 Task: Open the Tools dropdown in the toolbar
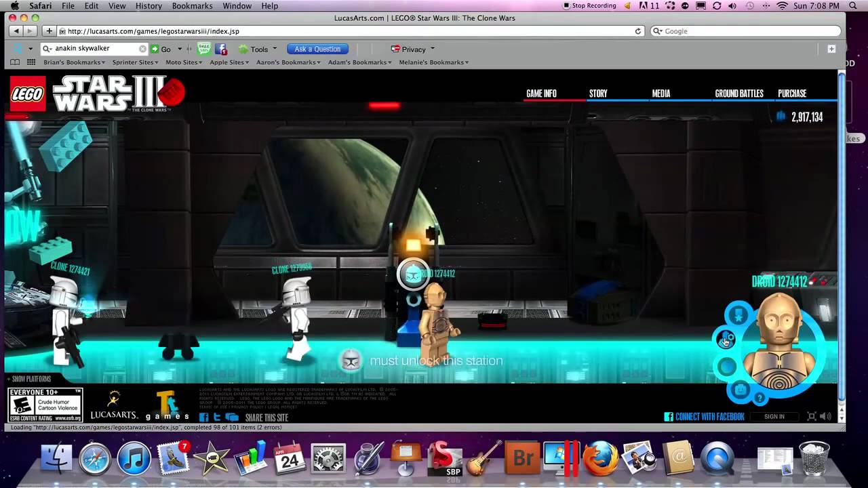[x=258, y=49]
